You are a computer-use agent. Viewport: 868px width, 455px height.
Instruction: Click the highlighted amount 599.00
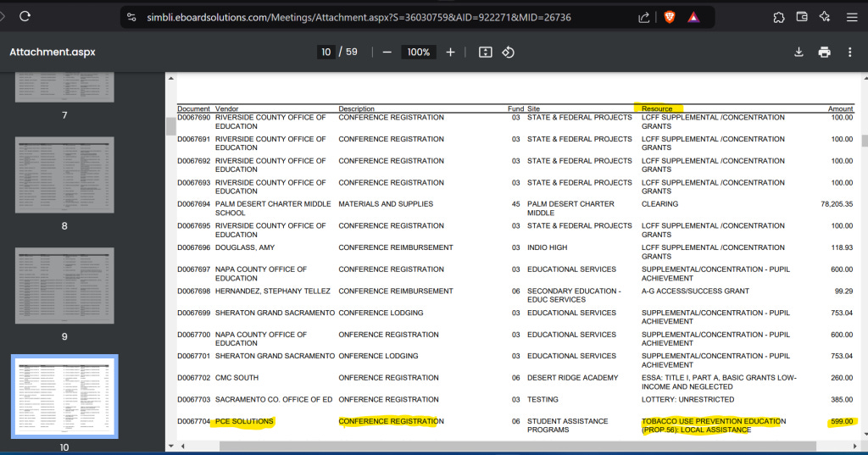[x=842, y=421]
